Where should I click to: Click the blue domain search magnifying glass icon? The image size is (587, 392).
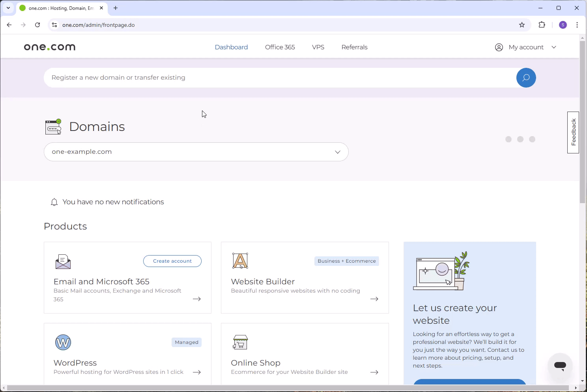[526, 78]
